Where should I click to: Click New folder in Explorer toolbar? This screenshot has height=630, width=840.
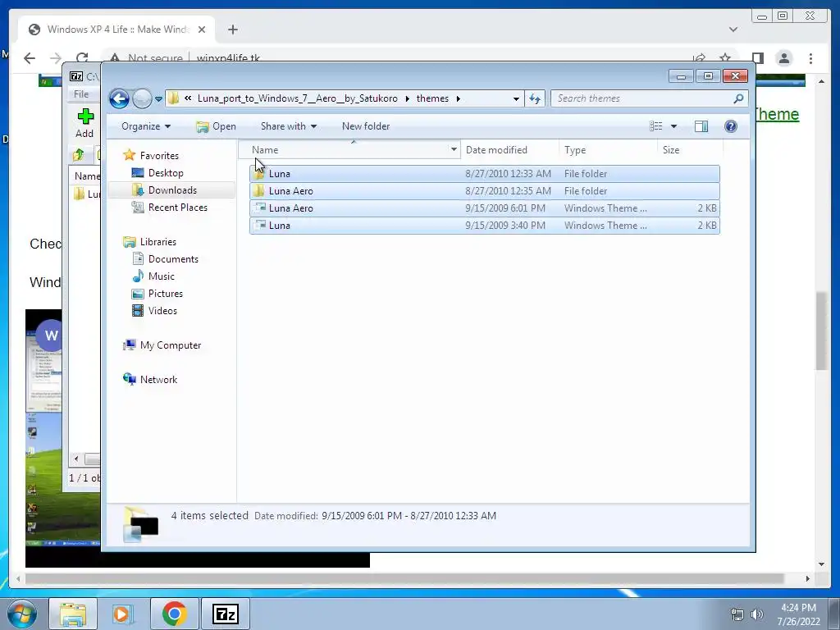[x=366, y=126]
